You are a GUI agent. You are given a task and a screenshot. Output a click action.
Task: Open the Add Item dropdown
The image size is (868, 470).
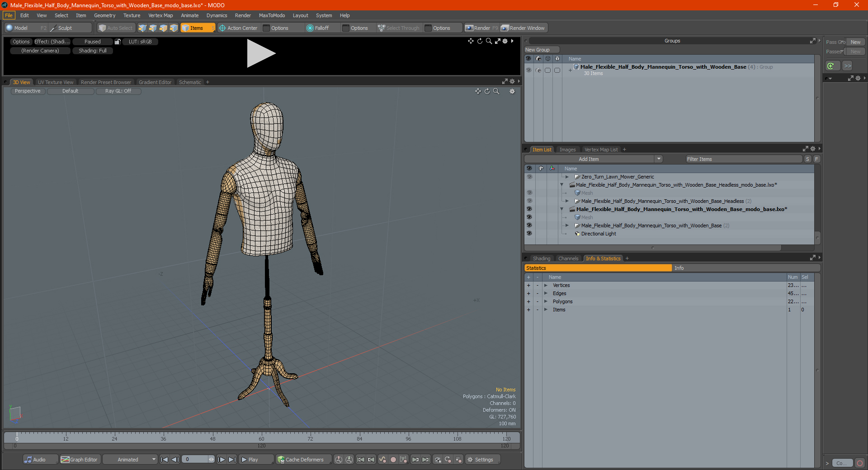659,159
